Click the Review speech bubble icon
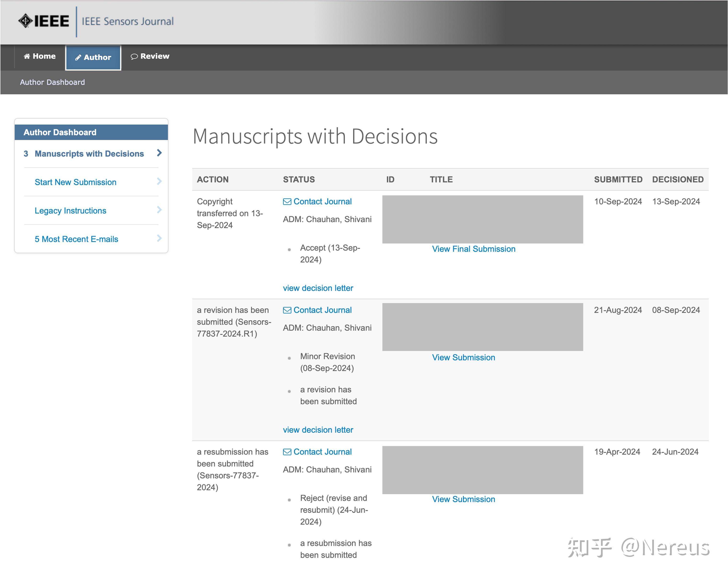Image resolution: width=728 pixels, height=577 pixels. tap(134, 56)
